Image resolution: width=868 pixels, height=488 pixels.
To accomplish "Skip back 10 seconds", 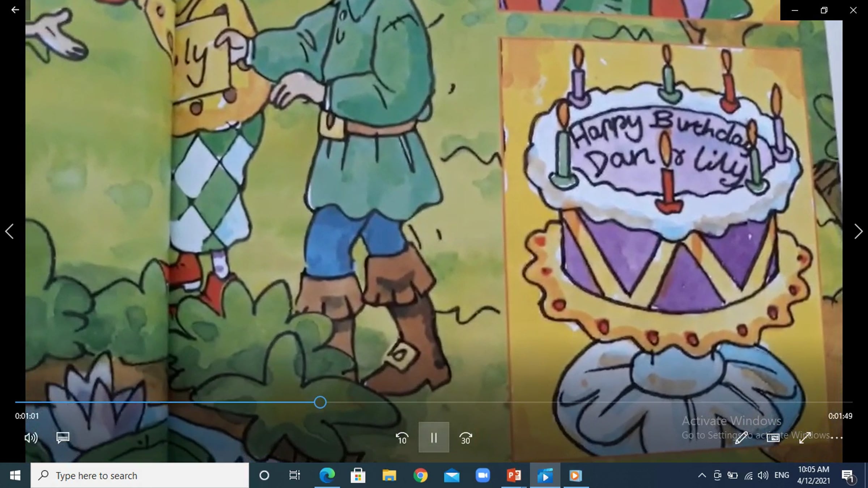I will pos(402,438).
